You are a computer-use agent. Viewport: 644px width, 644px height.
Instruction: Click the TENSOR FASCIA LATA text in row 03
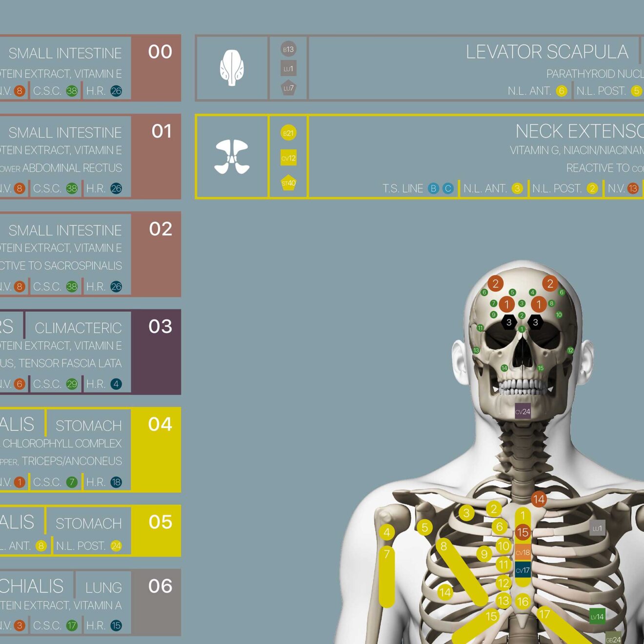click(x=70, y=363)
